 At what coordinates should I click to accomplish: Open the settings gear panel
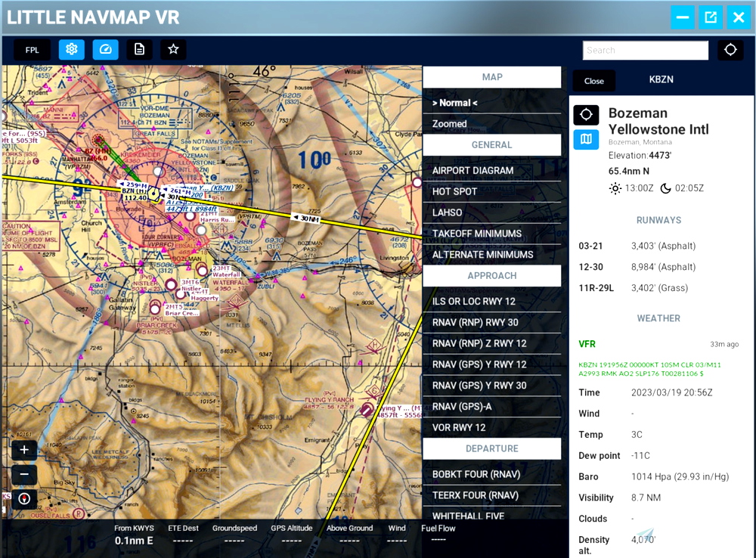71,49
